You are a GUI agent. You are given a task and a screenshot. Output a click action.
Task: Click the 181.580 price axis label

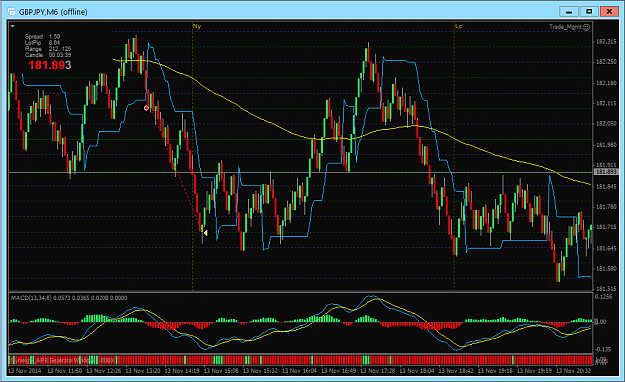click(x=606, y=269)
